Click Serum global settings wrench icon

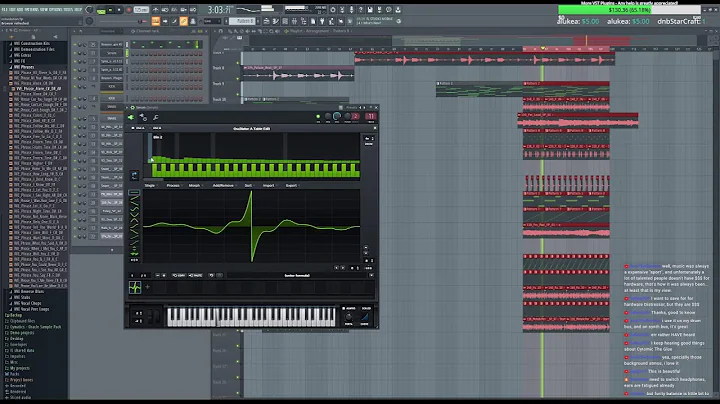pos(156,118)
